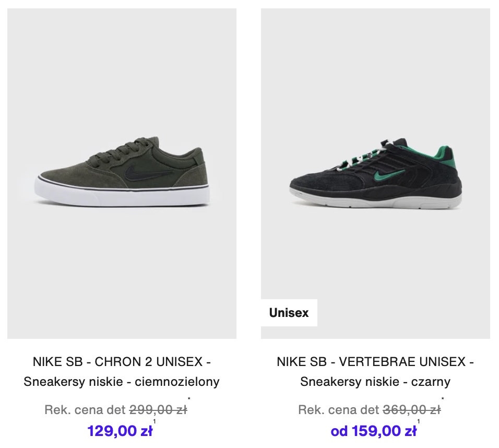Open the dark green Chron 2 shoe image

pos(122,173)
